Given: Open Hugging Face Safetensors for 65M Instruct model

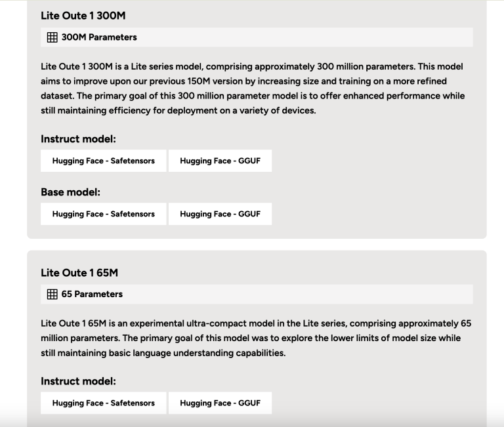Looking at the screenshot, I should [104, 403].
